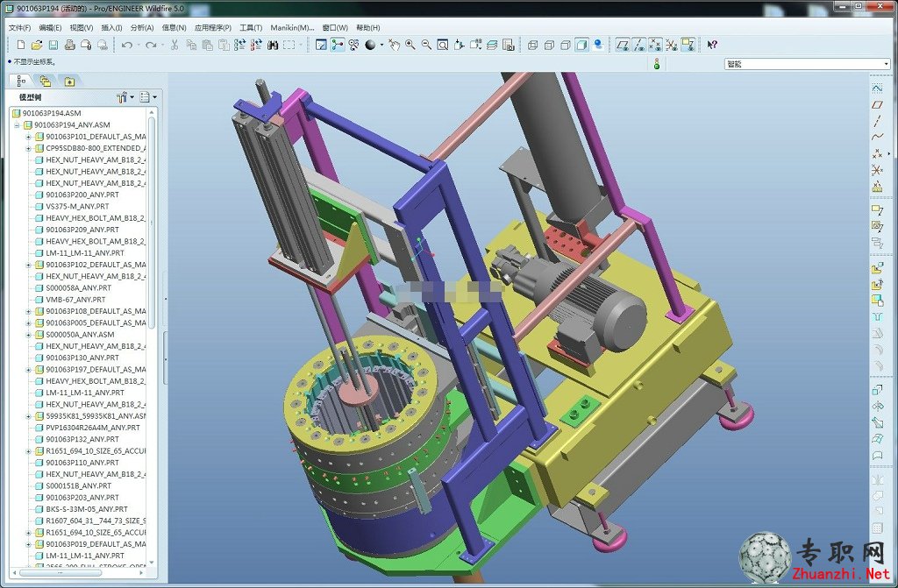
Task: Open the View Manager icon
Action: click(508, 45)
